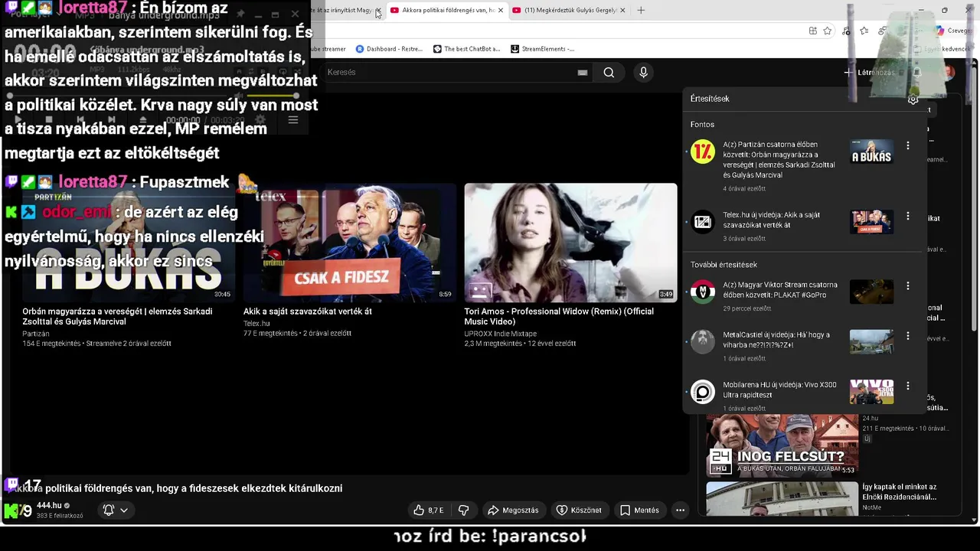Screen dimensions: 980x551
Task: Open options menu for Partizán notification
Action: (x=908, y=145)
